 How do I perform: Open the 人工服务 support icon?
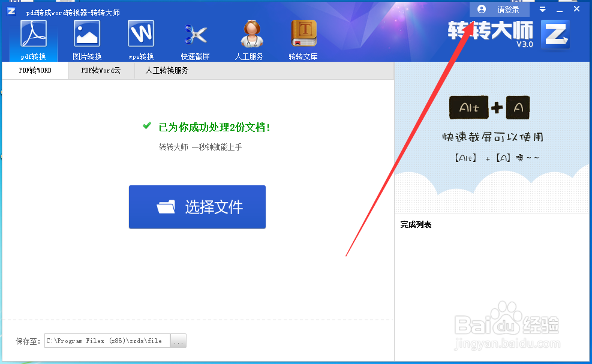[x=249, y=40]
